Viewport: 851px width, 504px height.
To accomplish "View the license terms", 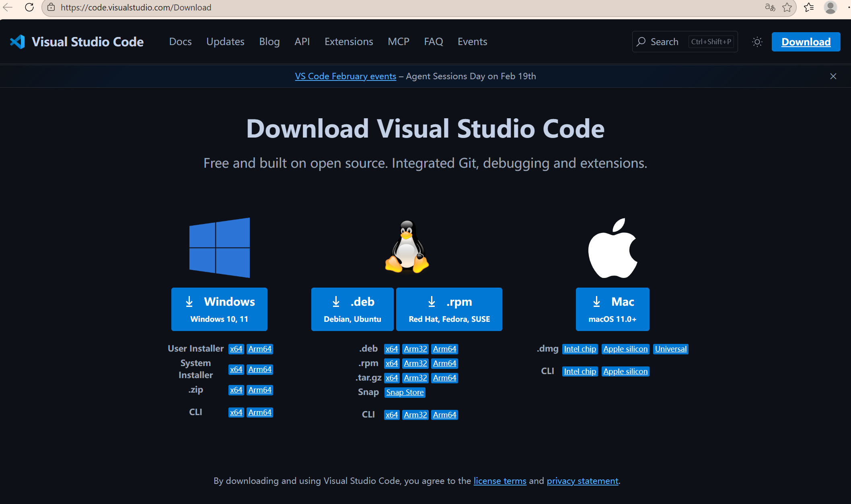I will [500, 481].
